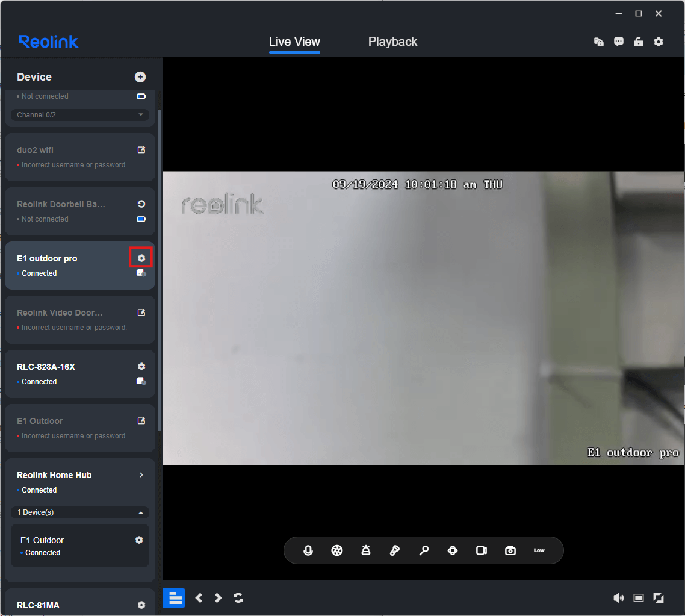Switch to Live View tab
The image size is (685, 616).
click(x=294, y=42)
